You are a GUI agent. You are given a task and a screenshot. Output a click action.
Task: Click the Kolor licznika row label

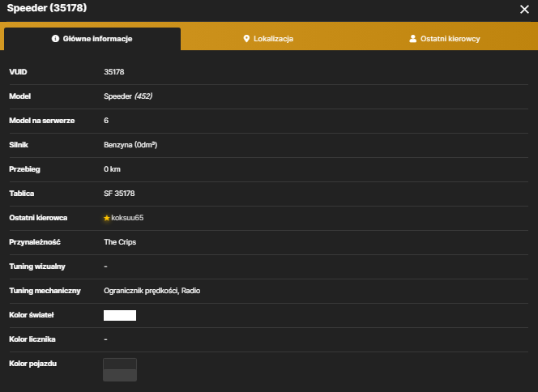[x=32, y=339]
